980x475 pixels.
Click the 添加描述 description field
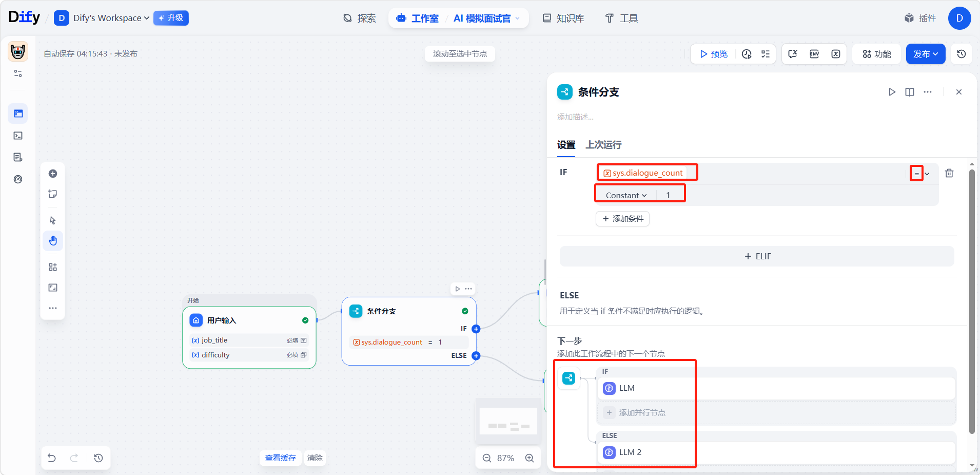[576, 117]
